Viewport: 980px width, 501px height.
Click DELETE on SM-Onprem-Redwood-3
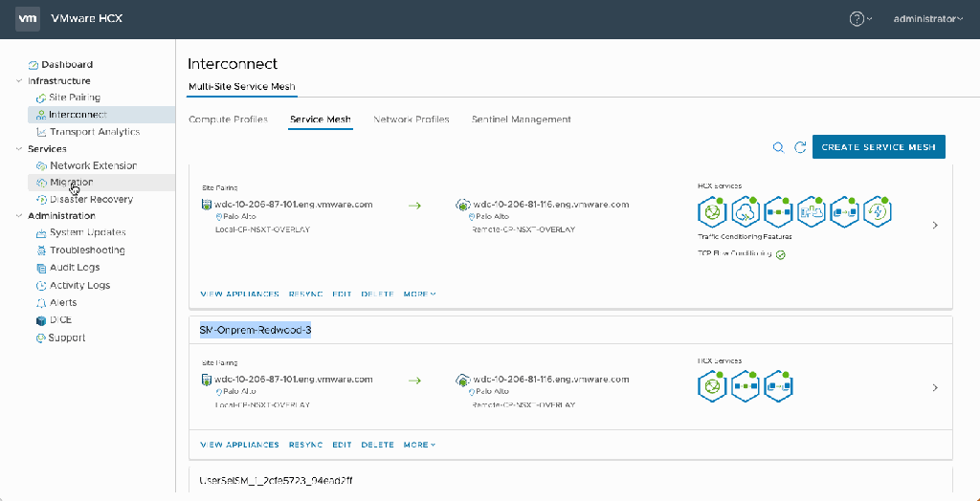(377, 445)
